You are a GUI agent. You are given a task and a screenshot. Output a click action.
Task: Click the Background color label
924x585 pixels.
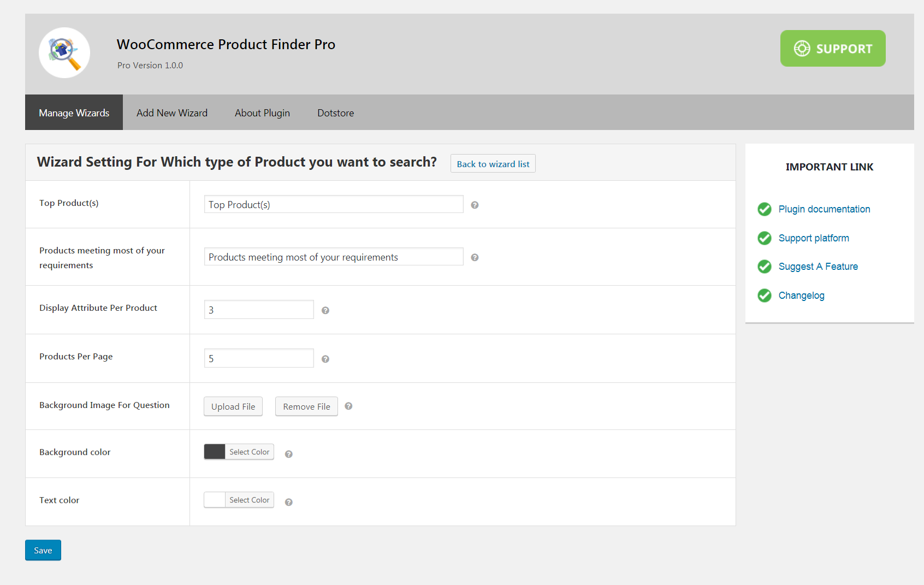pos(75,452)
